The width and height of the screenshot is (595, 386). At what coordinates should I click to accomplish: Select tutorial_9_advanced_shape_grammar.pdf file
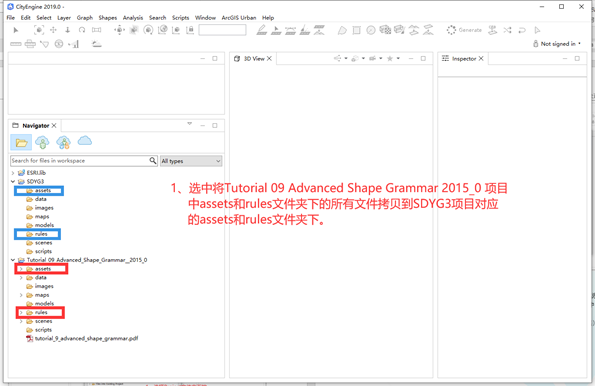click(x=82, y=339)
